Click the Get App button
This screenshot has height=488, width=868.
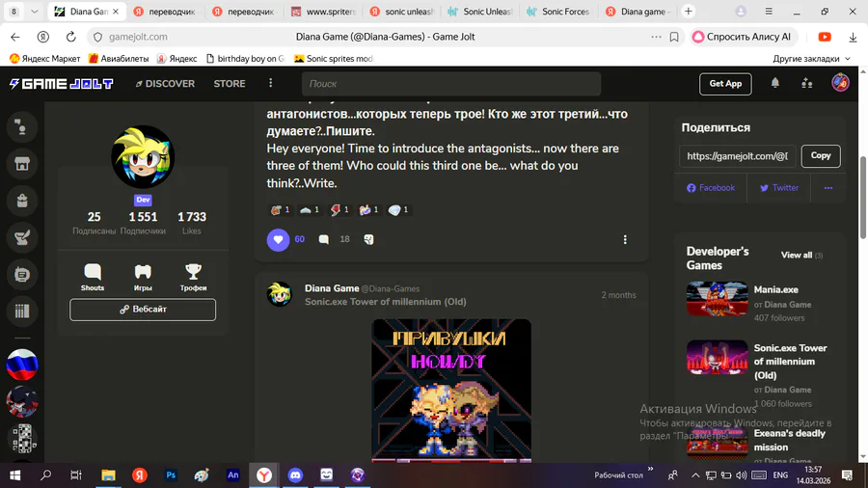[x=725, y=84]
